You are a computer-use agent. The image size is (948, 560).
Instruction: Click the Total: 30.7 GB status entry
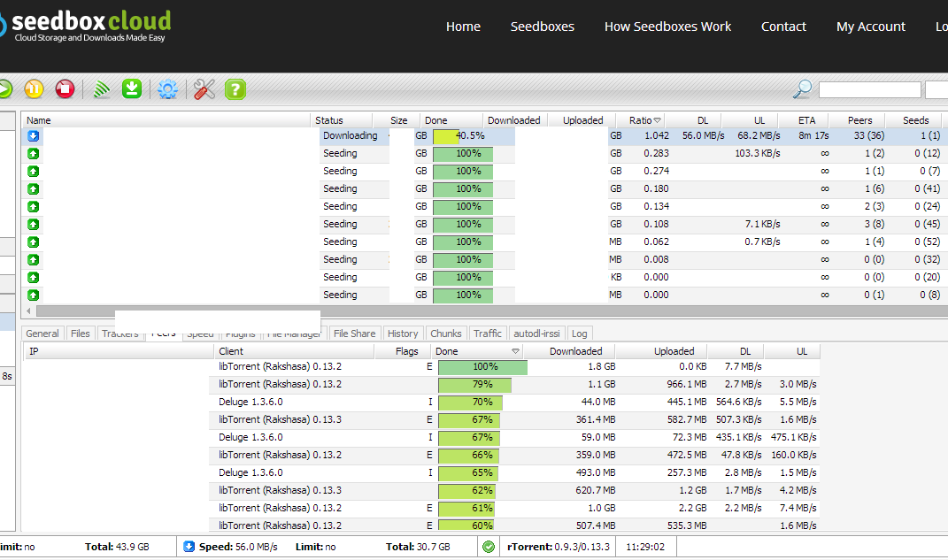[x=418, y=547]
